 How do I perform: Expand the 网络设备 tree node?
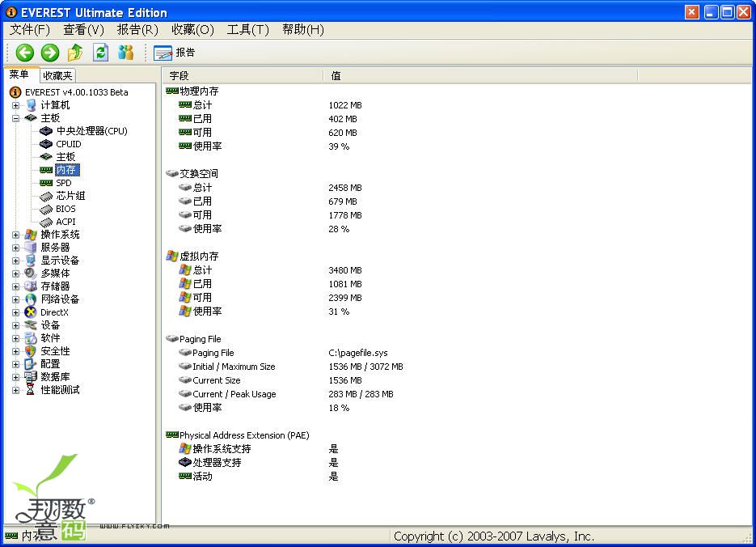coord(16,299)
